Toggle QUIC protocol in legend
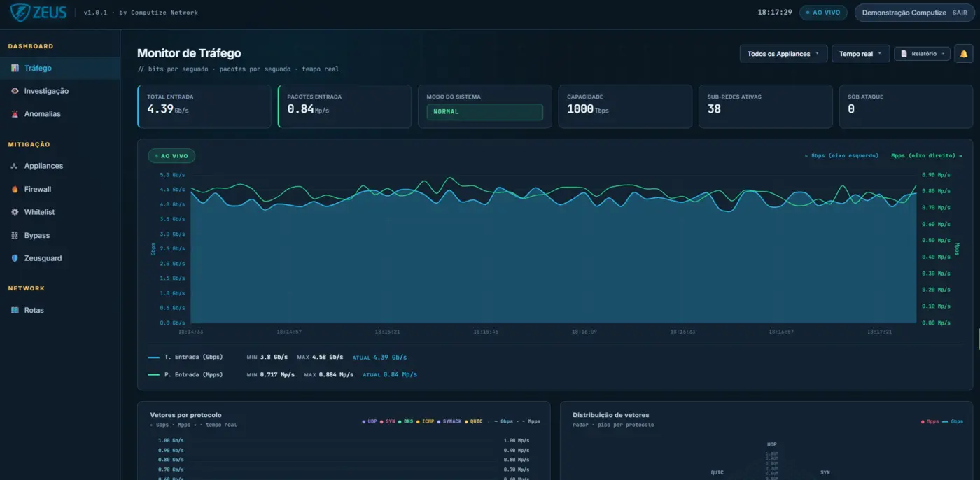 (474, 422)
